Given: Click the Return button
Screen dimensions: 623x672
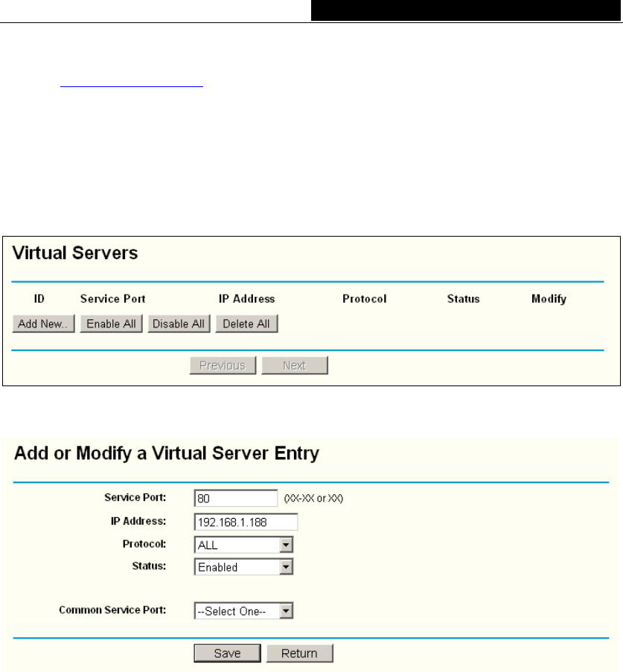Looking at the screenshot, I should pos(300,653).
